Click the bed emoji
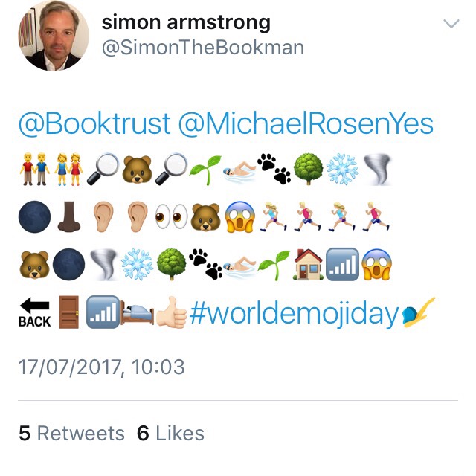This screenshot has height=476, width=476. 137,313
